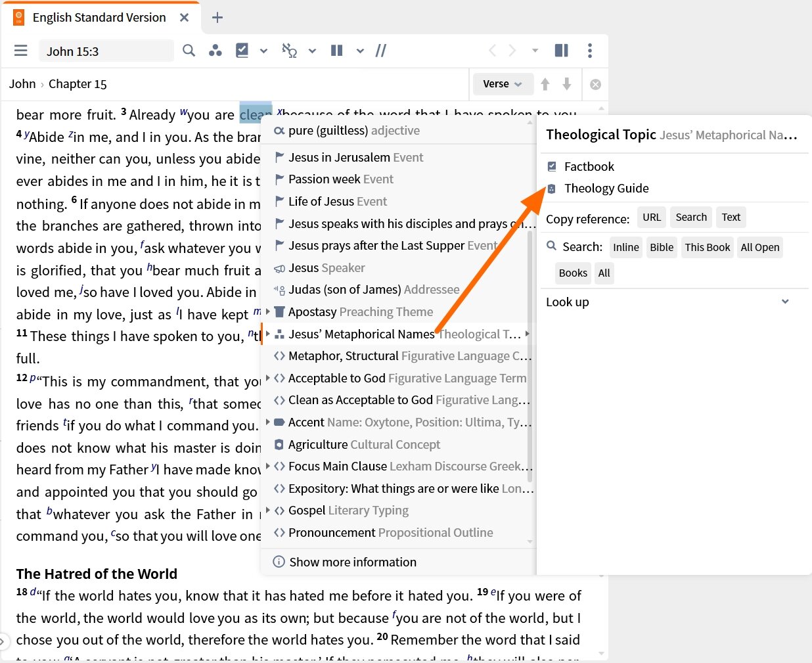Open the hamburger panel menu

pyautogui.click(x=21, y=51)
